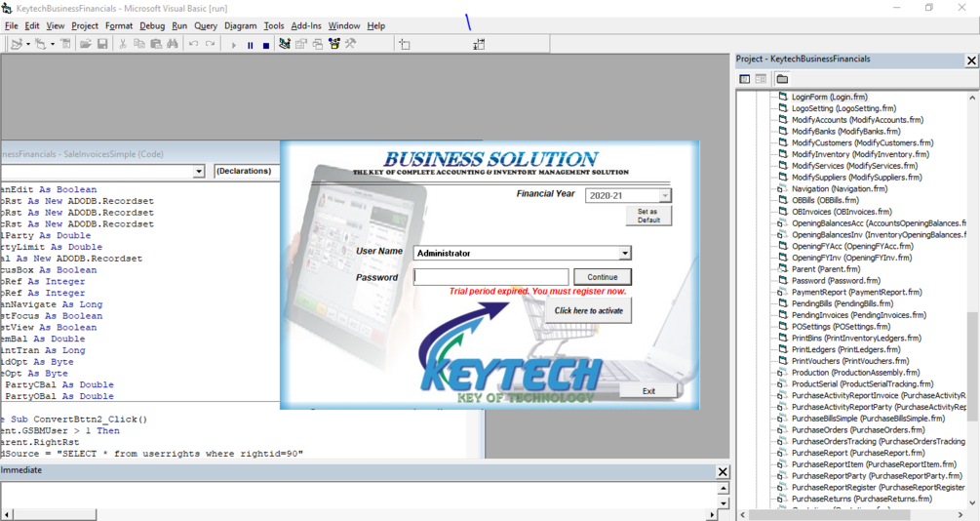Click into the Password input field
The height and width of the screenshot is (521, 980).
point(491,277)
